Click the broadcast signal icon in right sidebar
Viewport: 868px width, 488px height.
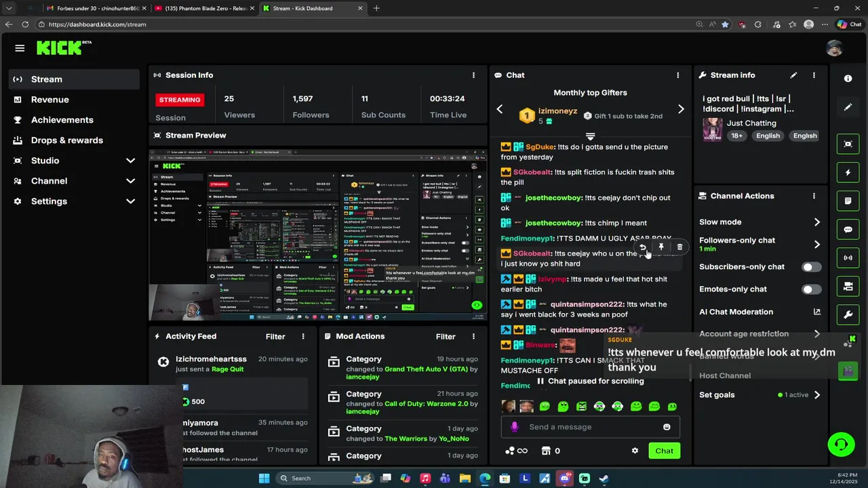(848, 258)
